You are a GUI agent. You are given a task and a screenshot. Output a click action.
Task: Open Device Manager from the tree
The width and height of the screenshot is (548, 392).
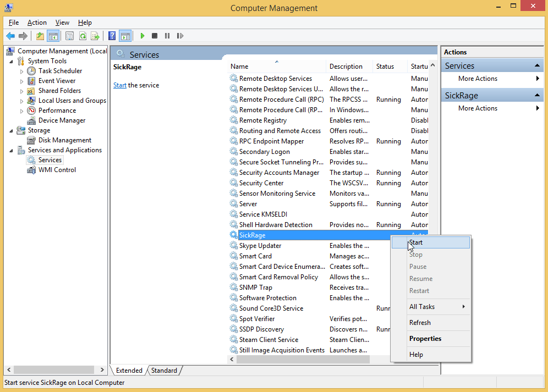pos(62,120)
